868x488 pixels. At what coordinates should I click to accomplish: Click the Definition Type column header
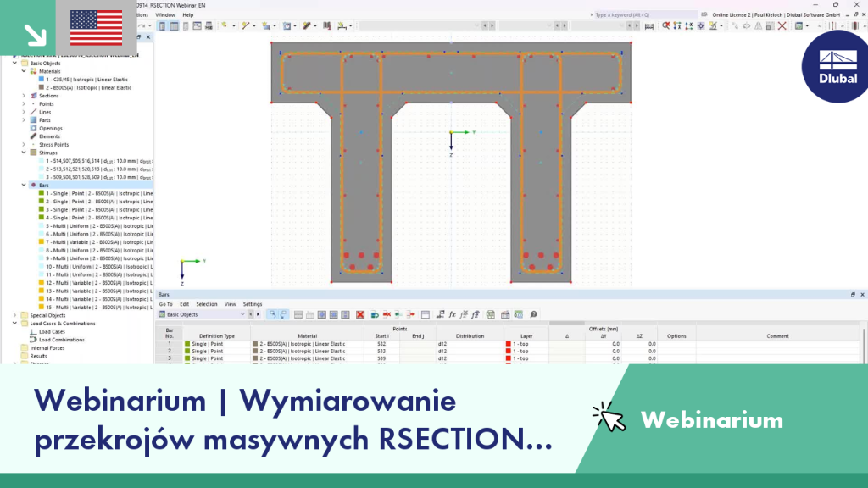pyautogui.click(x=217, y=335)
